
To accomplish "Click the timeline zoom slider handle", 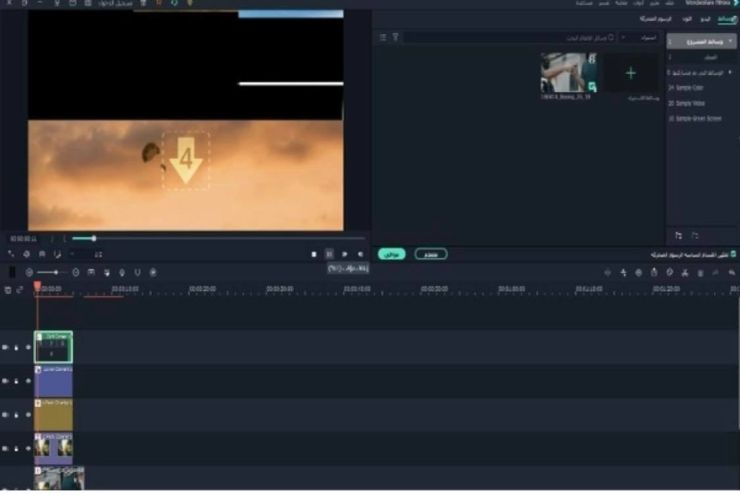I will (x=56, y=272).
